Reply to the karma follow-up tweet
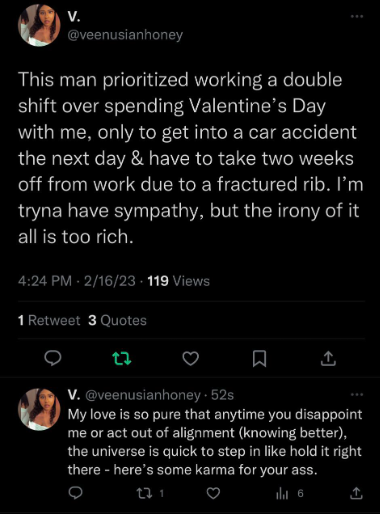Viewport: 380px width, 514px height. click(75, 493)
